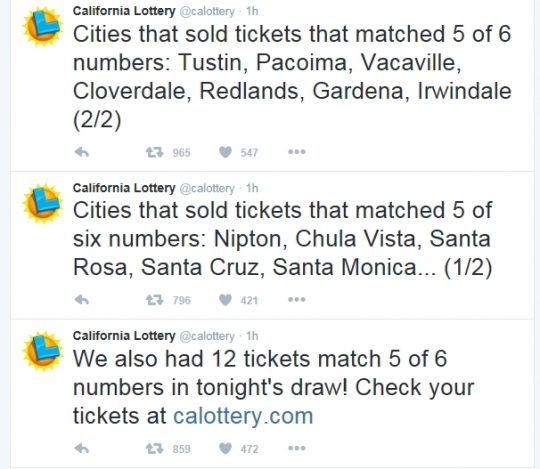Like the tweet showing 547 likes
This screenshot has height=469, width=540.
pos(226,152)
